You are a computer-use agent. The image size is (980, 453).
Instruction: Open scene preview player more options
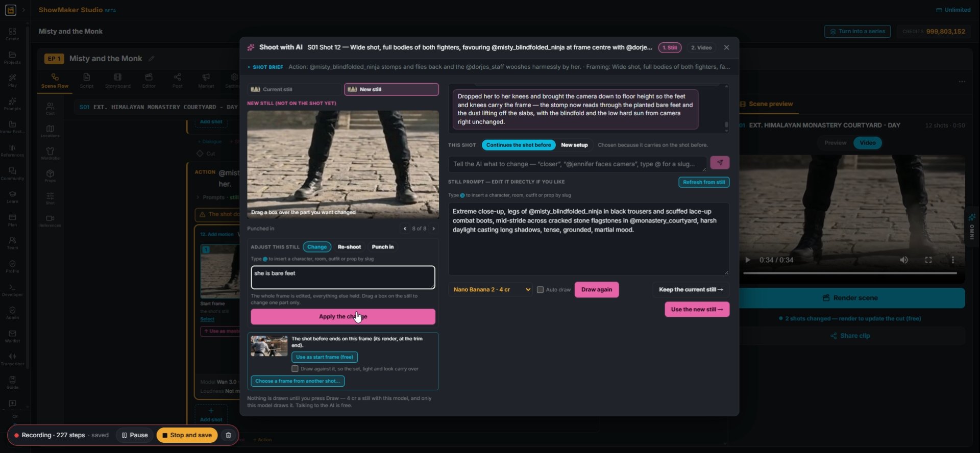click(x=953, y=260)
